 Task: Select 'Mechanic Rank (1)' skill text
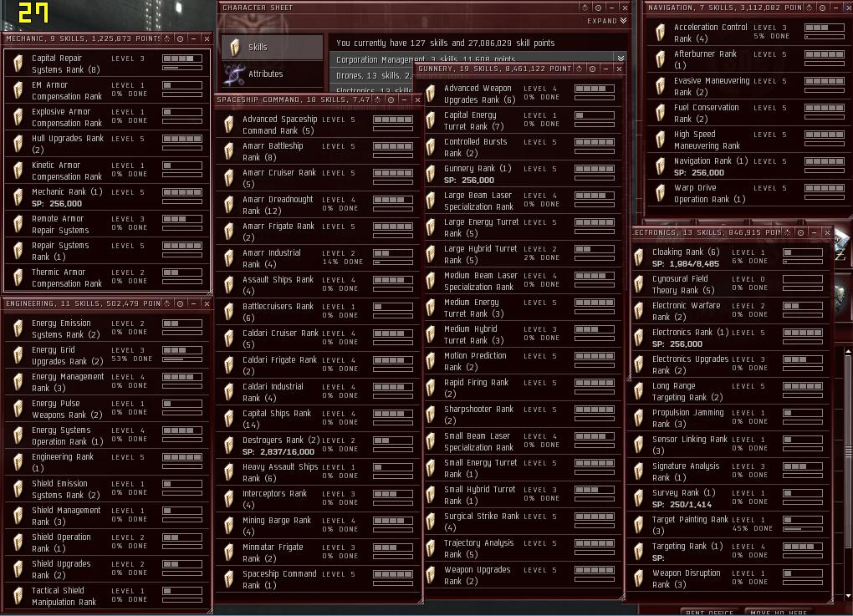[x=67, y=192]
